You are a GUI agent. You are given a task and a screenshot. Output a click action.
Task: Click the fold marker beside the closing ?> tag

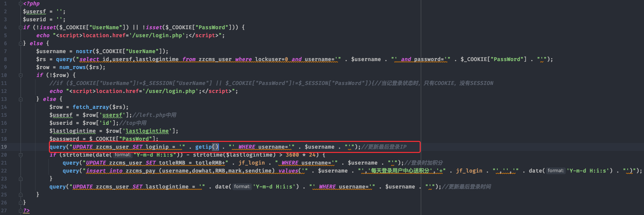[x=21, y=211]
